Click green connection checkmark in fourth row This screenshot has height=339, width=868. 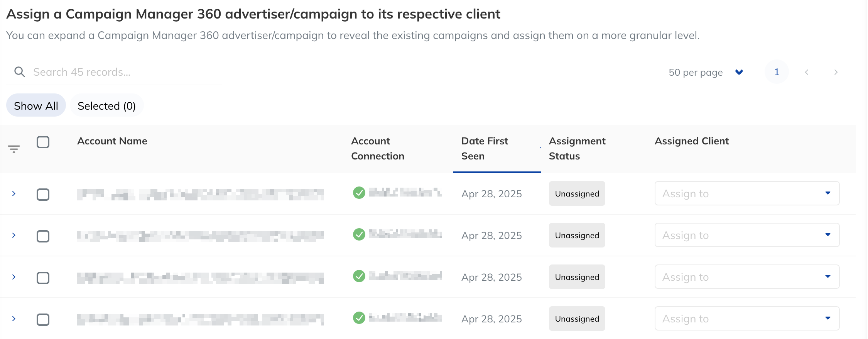click(x=359, y=317)
